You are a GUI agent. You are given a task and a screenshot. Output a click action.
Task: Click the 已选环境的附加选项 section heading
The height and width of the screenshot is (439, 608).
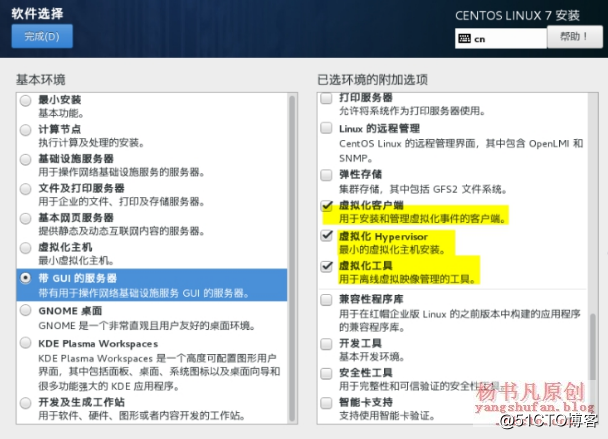tap(372, 80)
